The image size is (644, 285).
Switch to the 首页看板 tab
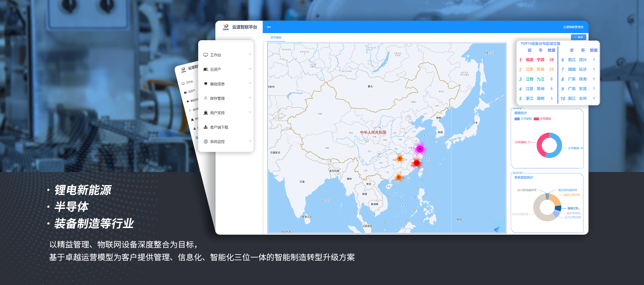click(x=276, y=38)
